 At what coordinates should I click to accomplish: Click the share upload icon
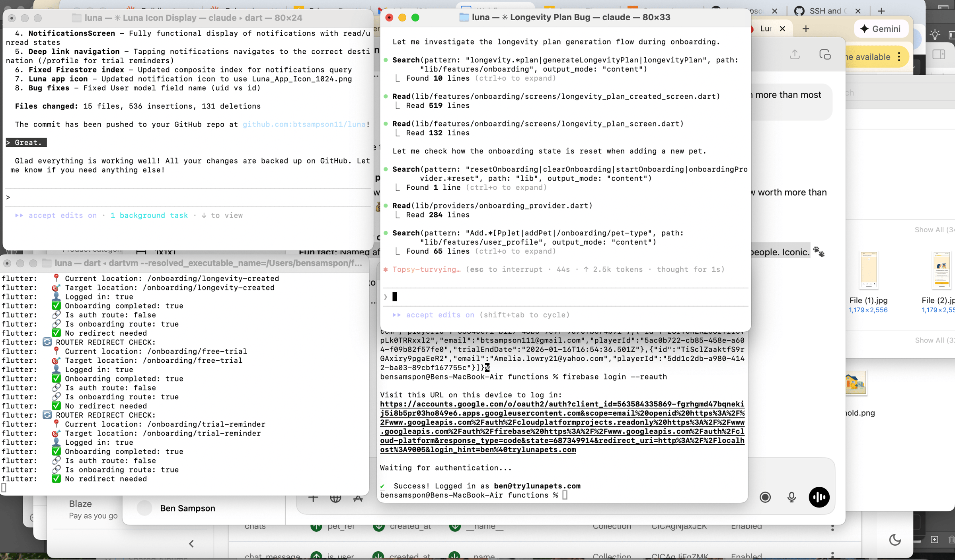(x=795, y=54)
